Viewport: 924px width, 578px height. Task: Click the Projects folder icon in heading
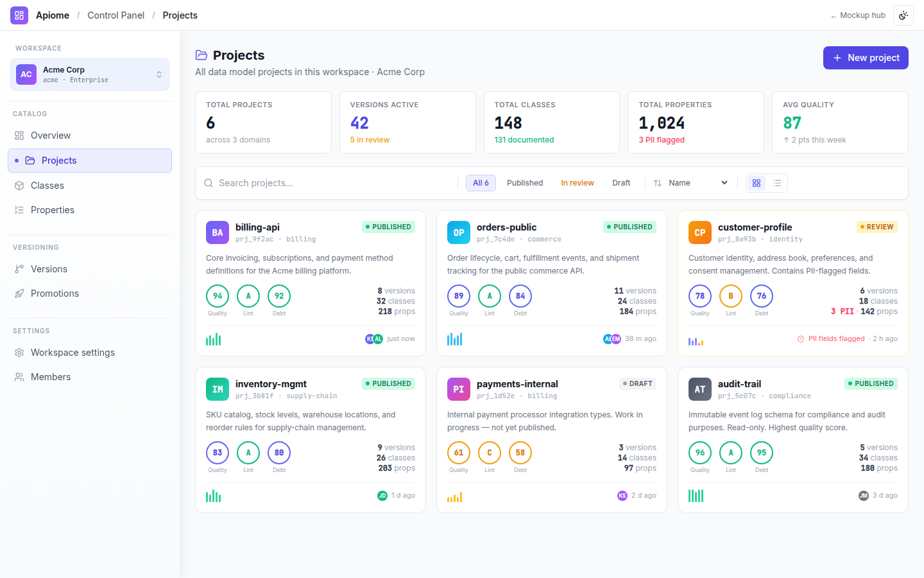pyautogui.click(x=201, y=55)
